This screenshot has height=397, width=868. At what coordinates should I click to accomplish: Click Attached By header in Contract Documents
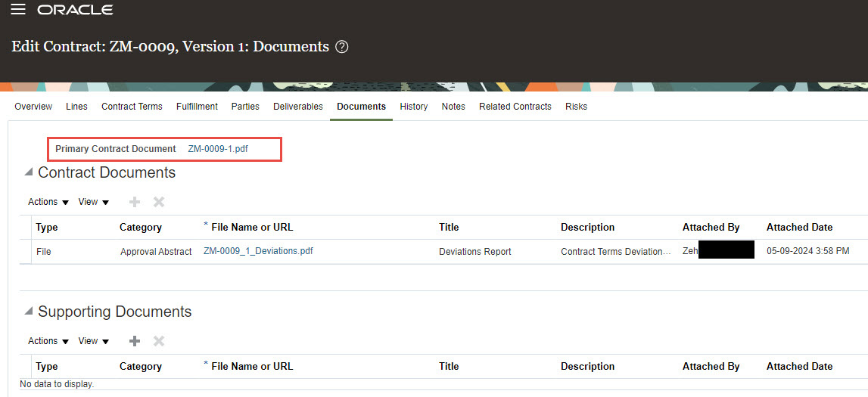pos(711,228)
